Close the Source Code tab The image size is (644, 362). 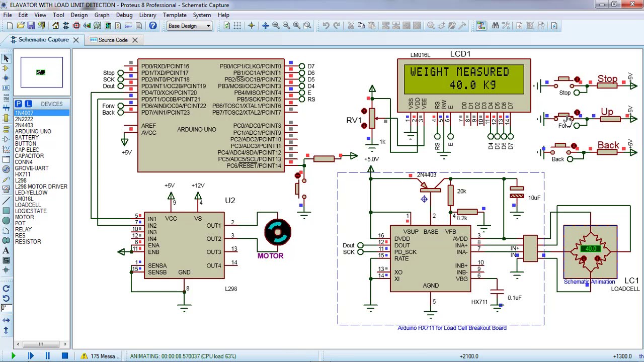135,40
